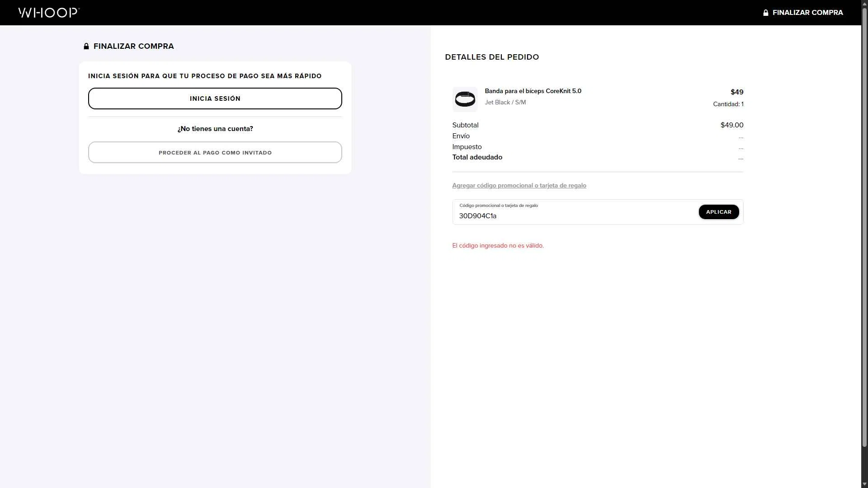
Task: Click the lock icon beside left Finalizar Compra heading
Action: pyautogui.click(x=86, y=46)
